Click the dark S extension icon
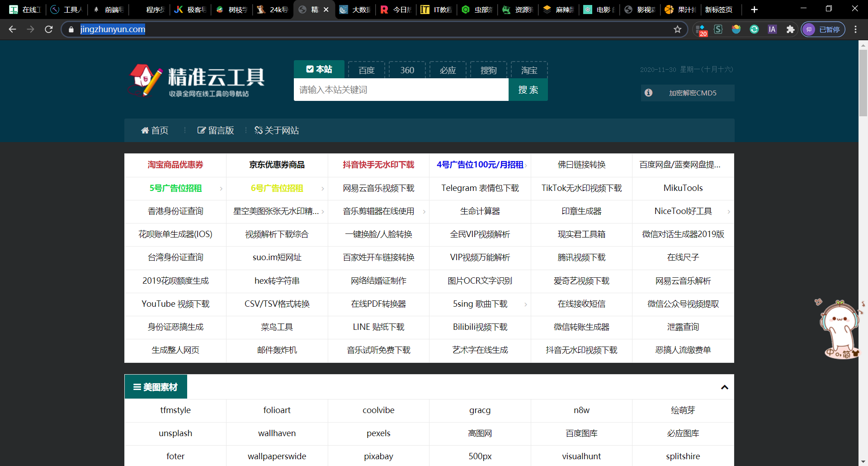The width and height of the screenshot is (868, 466). 718,29
